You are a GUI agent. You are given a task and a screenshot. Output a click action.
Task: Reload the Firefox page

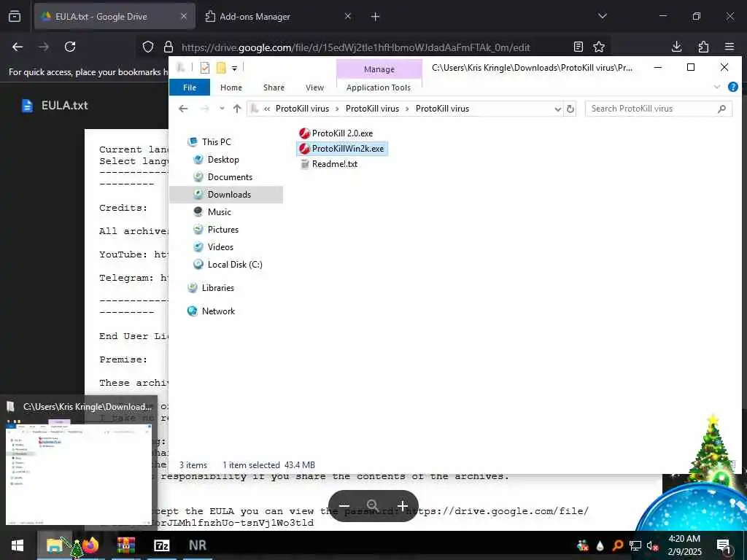click(70, 47)
